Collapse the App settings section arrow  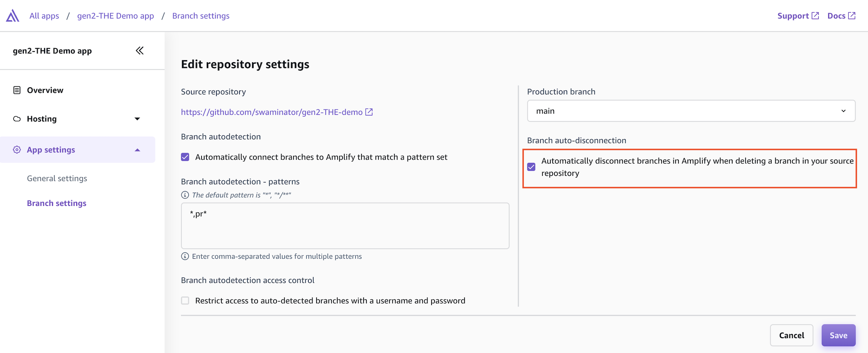[137, 150]
